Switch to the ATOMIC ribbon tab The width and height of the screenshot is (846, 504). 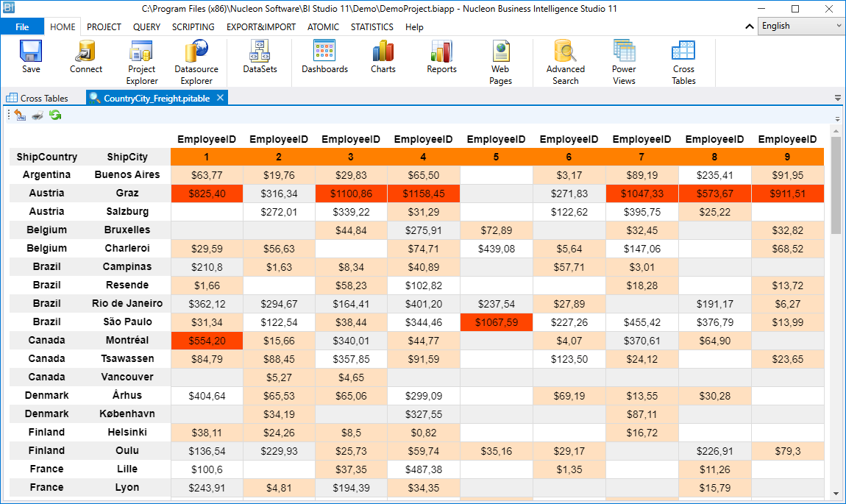[x=323, y=27]
